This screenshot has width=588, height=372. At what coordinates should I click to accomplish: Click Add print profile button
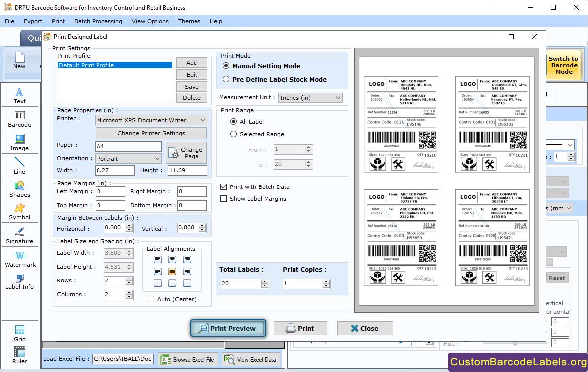point(192,63)
